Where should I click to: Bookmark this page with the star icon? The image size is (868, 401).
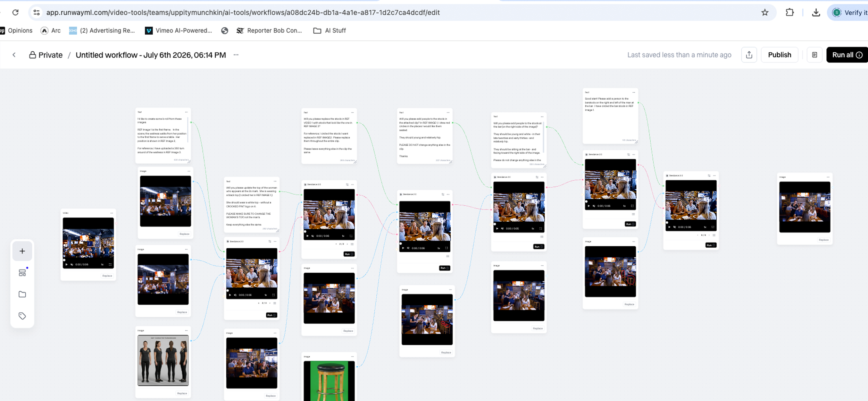(765, 12)
